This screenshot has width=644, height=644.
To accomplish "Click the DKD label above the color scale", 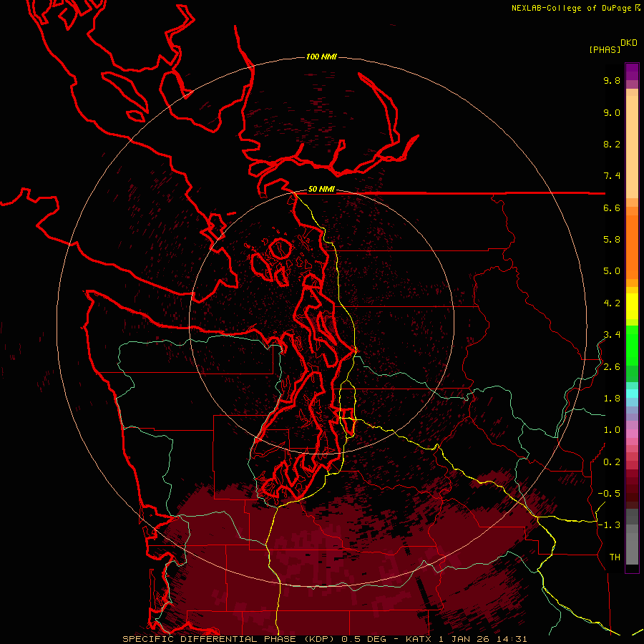I will click(629, 43).
